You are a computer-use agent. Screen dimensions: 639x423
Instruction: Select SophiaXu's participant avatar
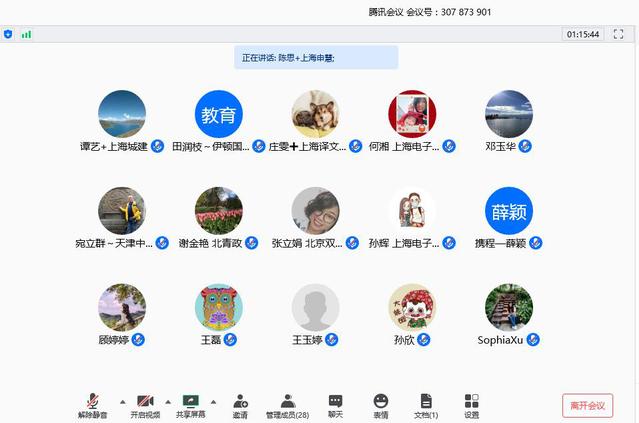click(x=509, y=308)
